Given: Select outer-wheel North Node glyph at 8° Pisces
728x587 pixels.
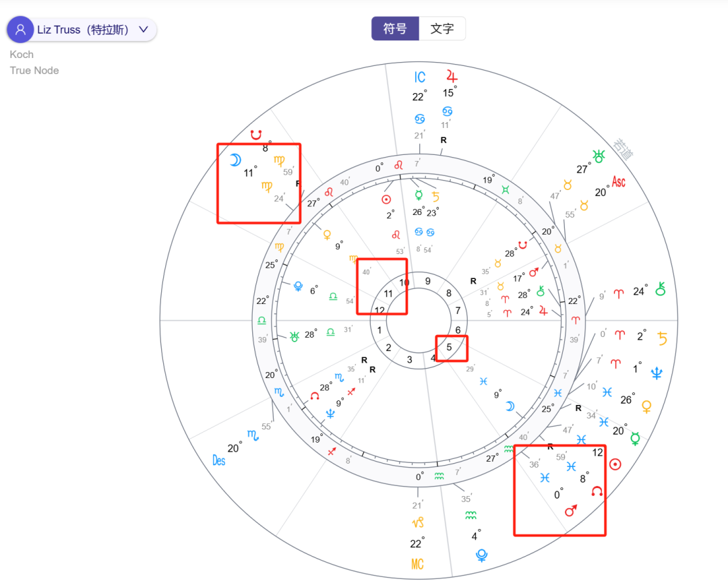Looking at the screenshot, I should [x=597, y=491].
